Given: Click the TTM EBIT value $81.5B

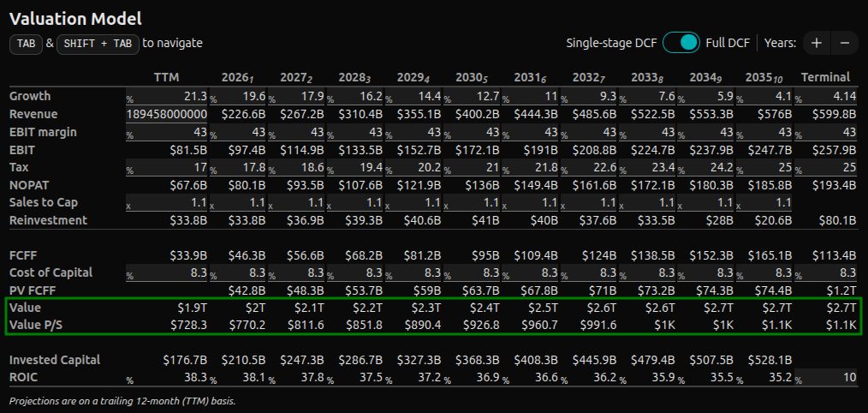Looking at the screenshot, I should (x=187, y=150).
